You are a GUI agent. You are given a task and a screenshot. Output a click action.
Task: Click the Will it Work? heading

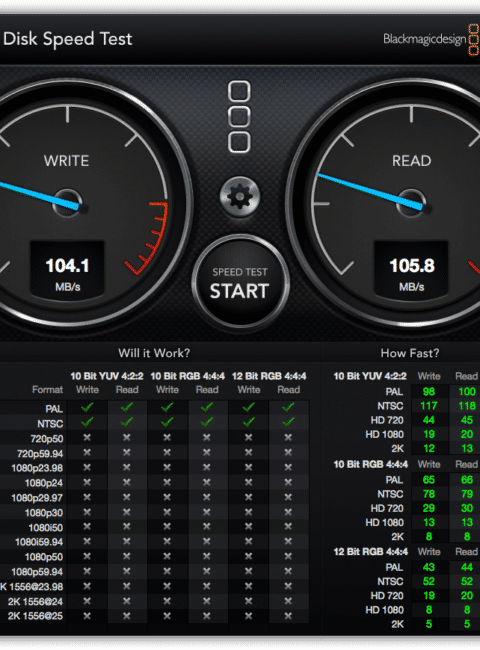[154, 353]
